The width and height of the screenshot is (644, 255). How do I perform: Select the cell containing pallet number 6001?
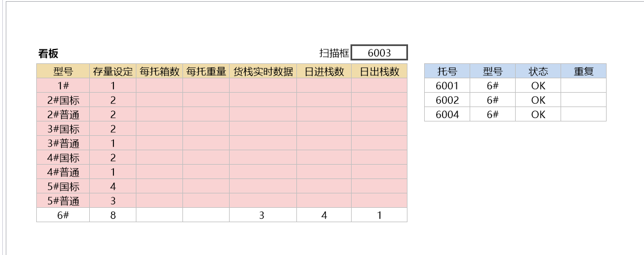447,86
